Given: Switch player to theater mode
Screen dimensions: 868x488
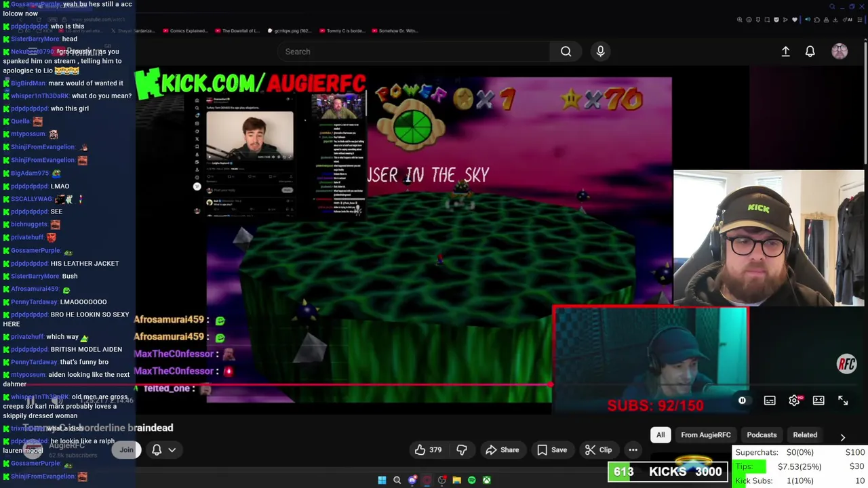Looking at the screenshot, I should point(818,401).
